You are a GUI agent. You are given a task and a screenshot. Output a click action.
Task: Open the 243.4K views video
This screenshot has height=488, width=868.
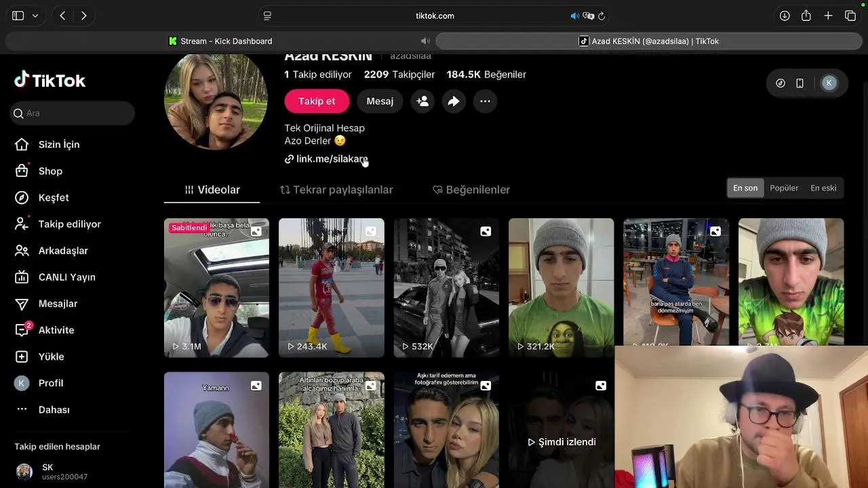click(332, 287)
